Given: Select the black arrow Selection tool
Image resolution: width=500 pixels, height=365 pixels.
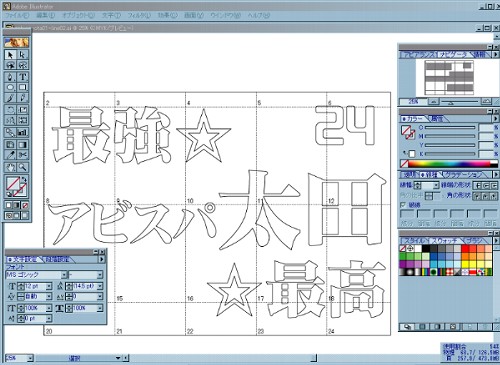Looking at the screenshot, I should (x=10, y=55).
